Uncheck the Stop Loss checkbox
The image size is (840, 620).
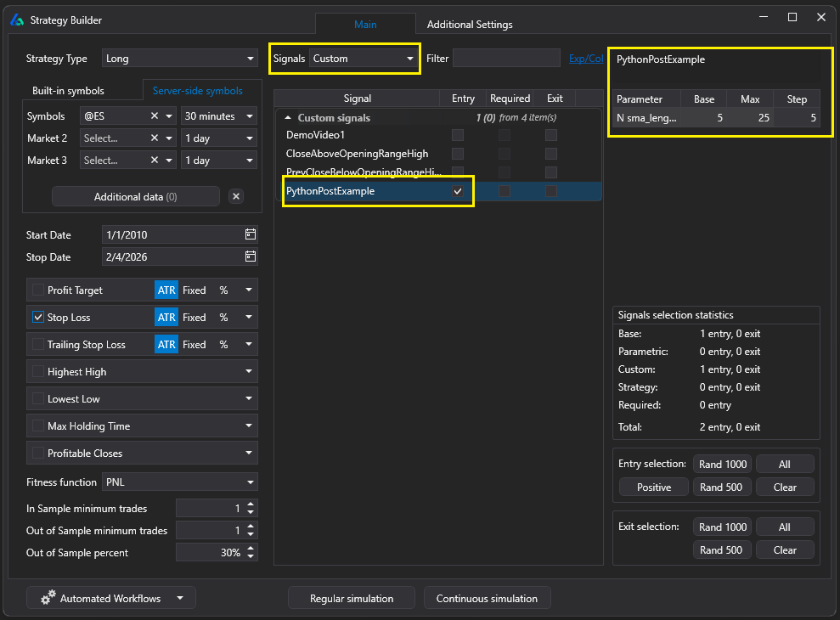pyautogui.click(x=37, y=317)
